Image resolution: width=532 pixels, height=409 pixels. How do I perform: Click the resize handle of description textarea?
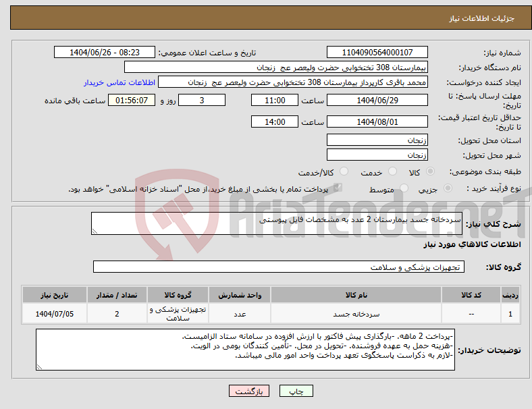95,231
